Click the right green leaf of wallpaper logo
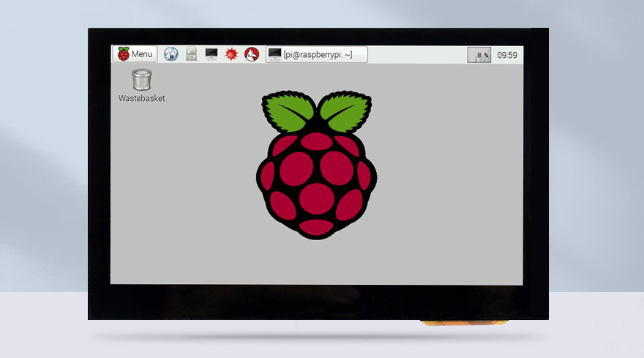 click(x=345, y=111)
